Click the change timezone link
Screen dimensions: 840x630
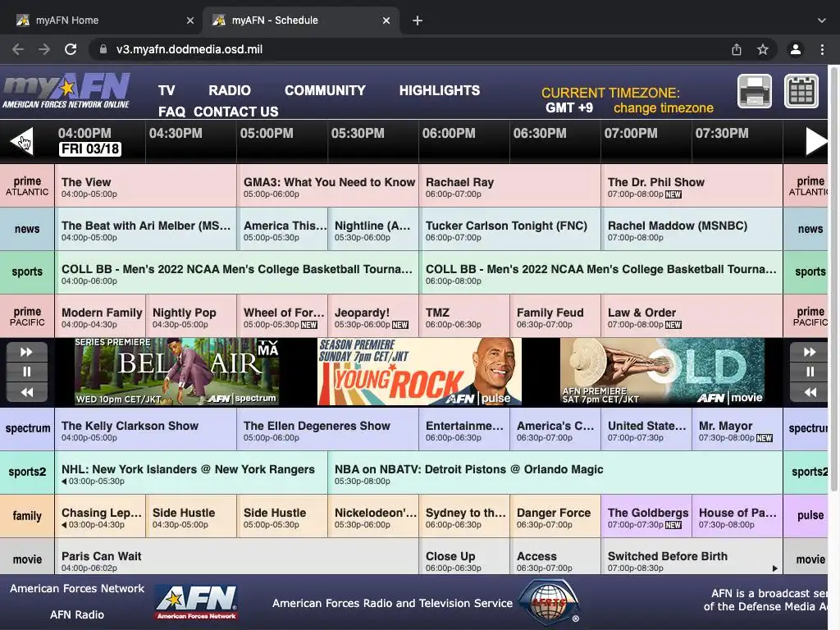[663, 108]
